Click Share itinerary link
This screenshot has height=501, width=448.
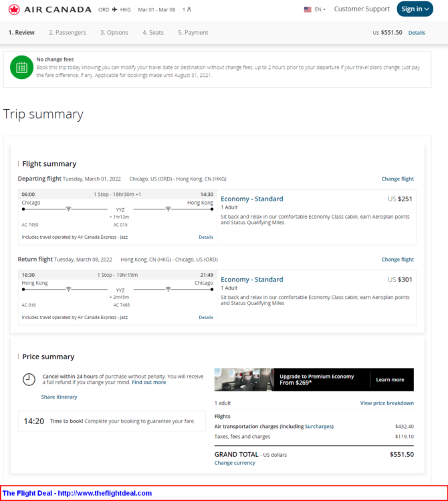coord(59,397)
